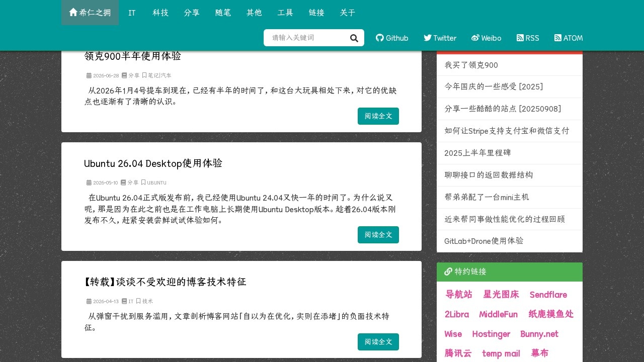The height and width of the screenshot is (362, 644).
Task: Visit the 2Libra sponsored link
Action: click(457, 314)
